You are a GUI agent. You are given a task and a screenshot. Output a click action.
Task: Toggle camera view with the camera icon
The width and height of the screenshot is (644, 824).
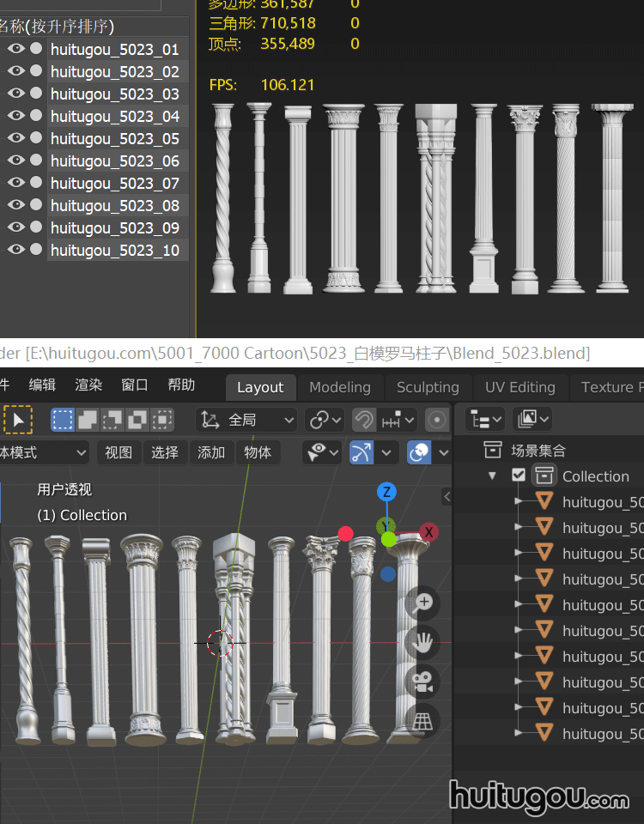pos(422,682)
